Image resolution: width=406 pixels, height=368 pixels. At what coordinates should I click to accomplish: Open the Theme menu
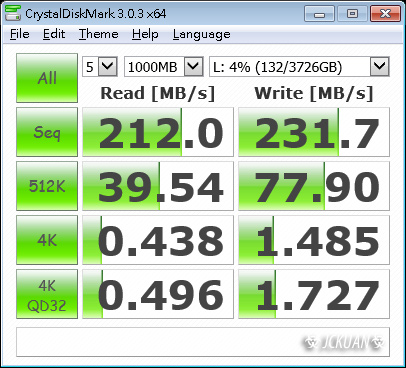pos(98,34)
